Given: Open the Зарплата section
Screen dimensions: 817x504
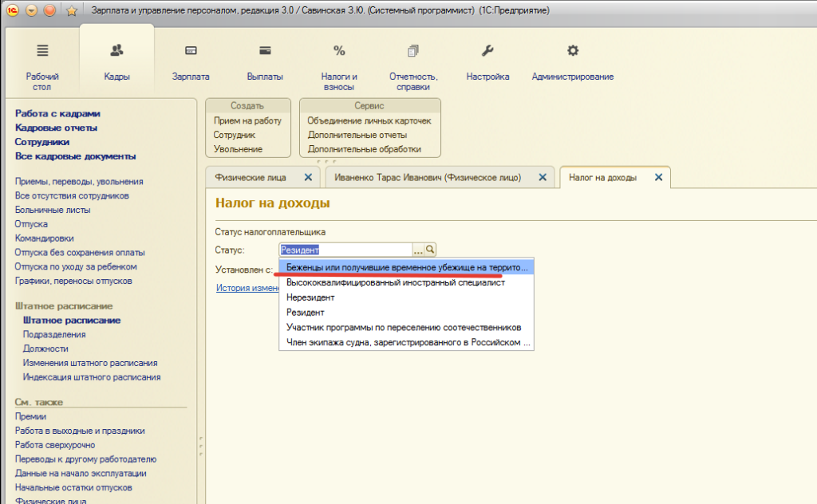Looking at the screenshot, I should pos(191,62).
